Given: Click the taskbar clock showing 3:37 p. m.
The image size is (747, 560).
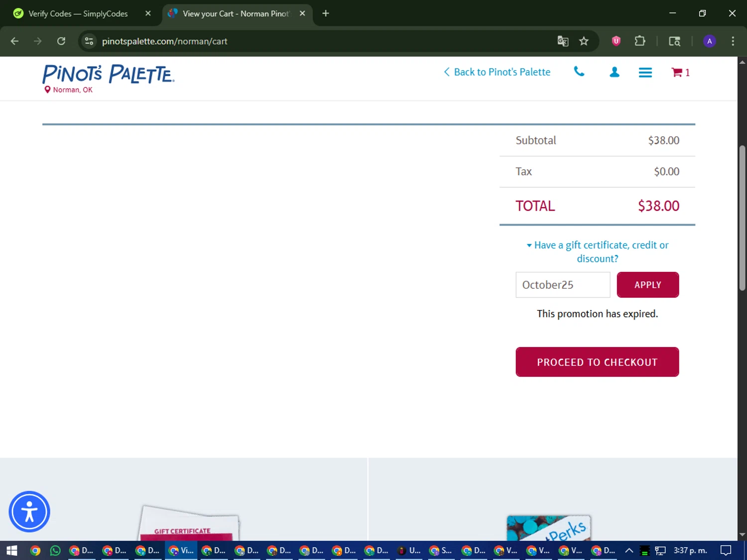Looking at the screenshot, I should click(690, 551).
